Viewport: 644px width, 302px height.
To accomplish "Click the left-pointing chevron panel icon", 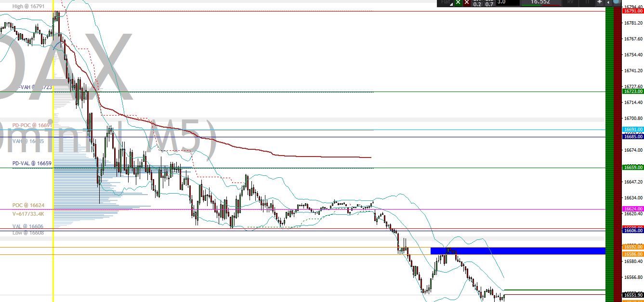I will pyautogui.click(x=608, y=2).
